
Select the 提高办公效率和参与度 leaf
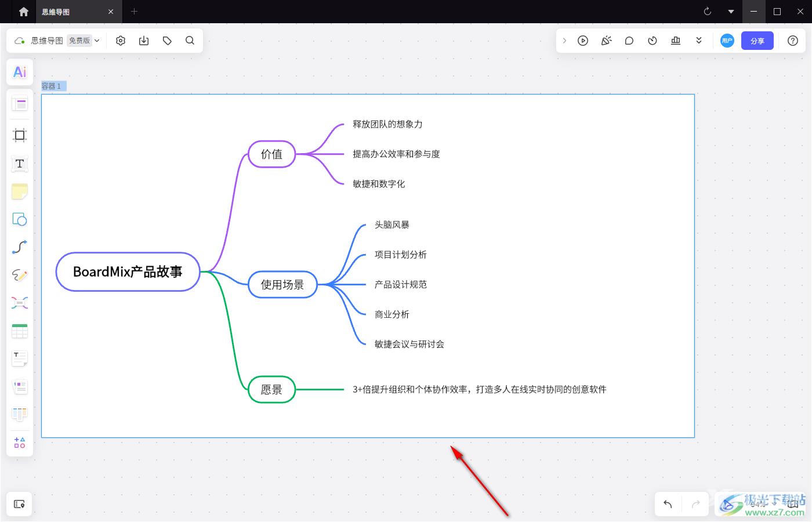(x=397, y=154)
